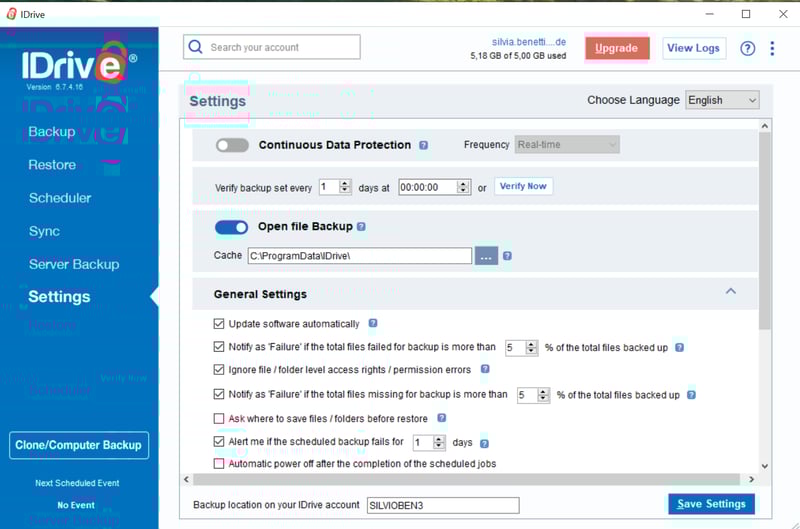
Task: Open the Choose Language dropdown
Action: (722, 100)
